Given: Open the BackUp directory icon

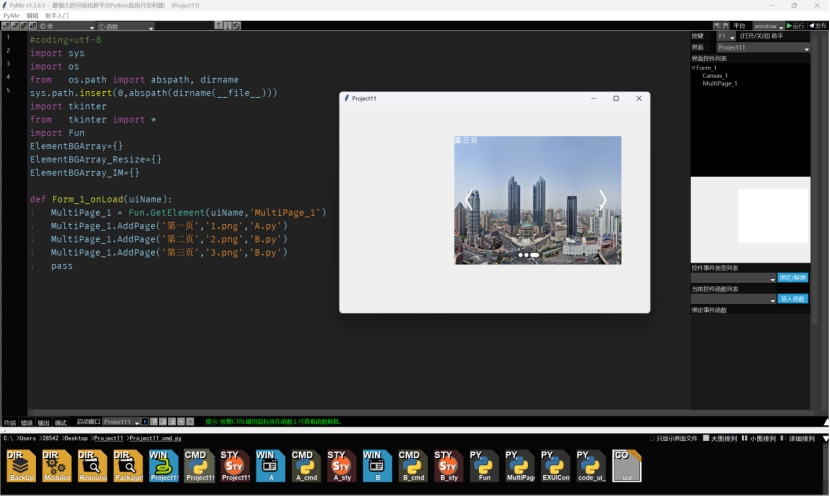Looking at the screenshot, I should tap(21, 466).
